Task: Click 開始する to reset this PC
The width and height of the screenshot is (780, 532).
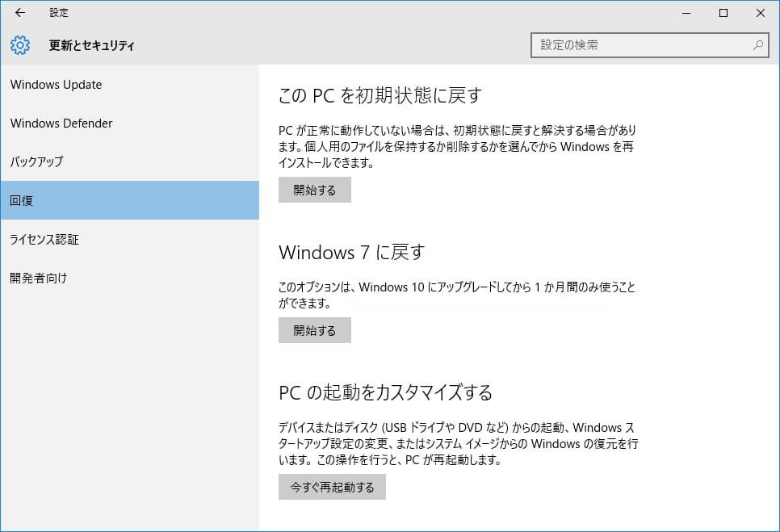Action: tap(314, 190)
